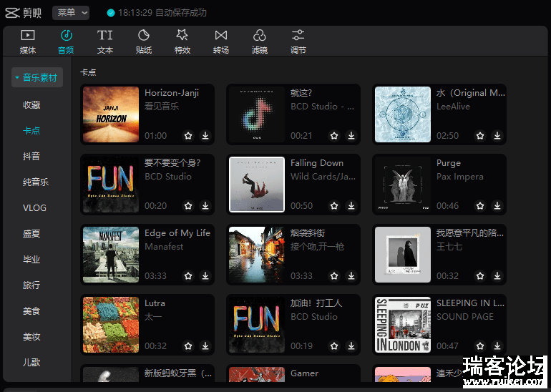Open the 滤镜 filters tab

pos(259,41)
